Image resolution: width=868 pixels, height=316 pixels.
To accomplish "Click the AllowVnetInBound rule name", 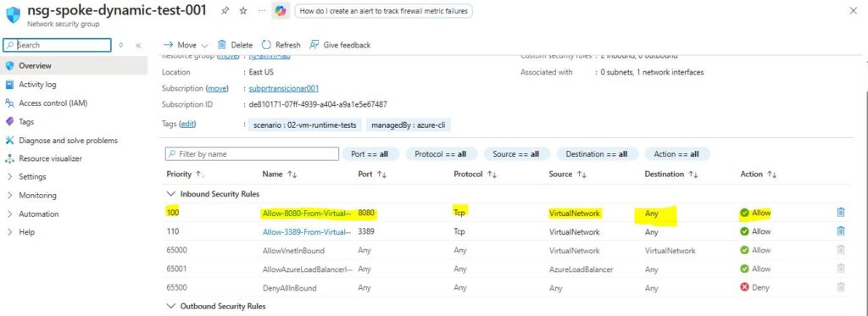I will [293, 250].
